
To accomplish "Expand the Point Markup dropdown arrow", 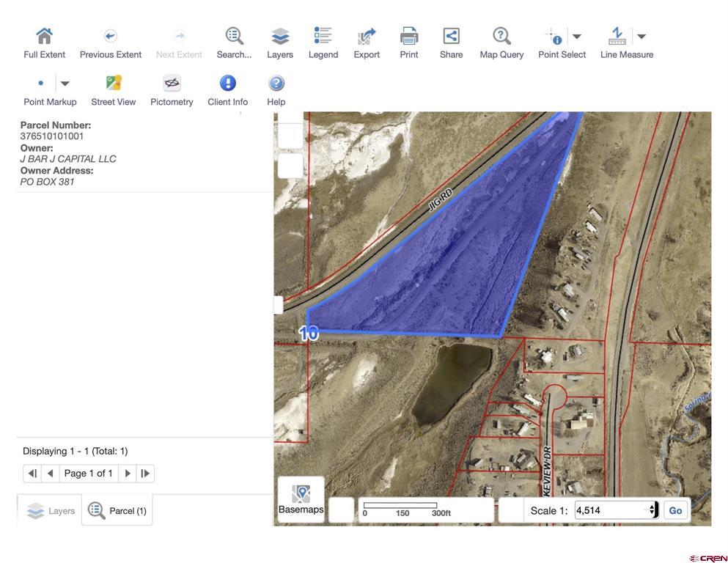I will tap(65, 84).
